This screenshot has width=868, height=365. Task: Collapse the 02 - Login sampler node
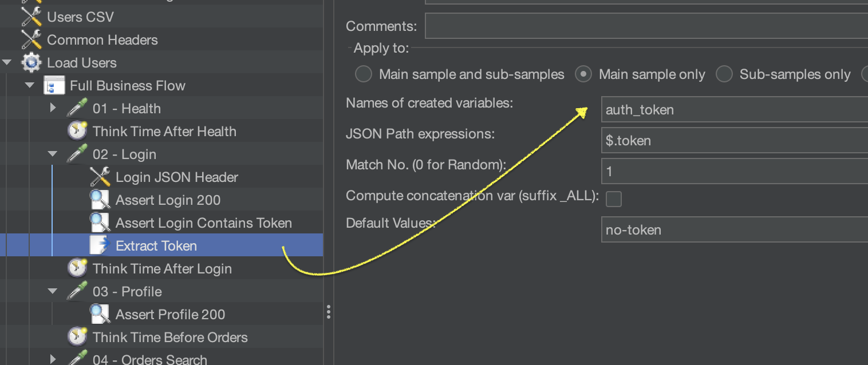tap(53, 154)
